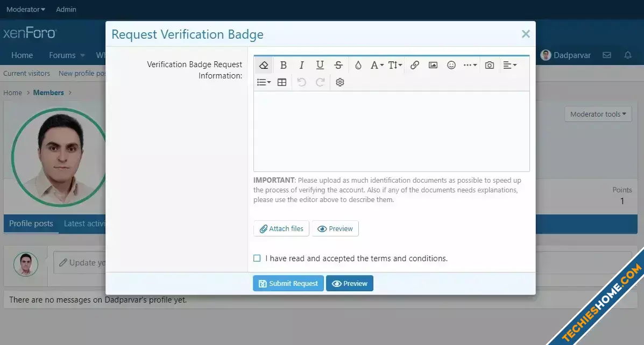Apply strikethrough formatting
Viewport: 644px width, 345px height.
[338, 65]
